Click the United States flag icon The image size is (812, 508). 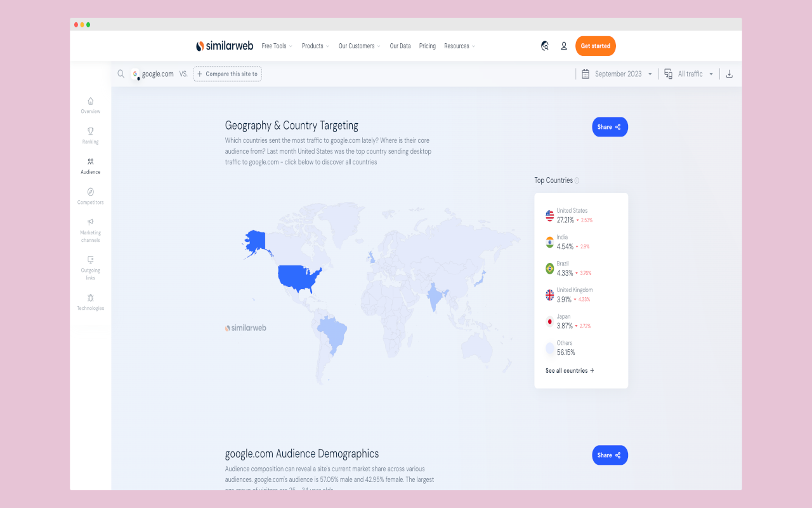549,216
